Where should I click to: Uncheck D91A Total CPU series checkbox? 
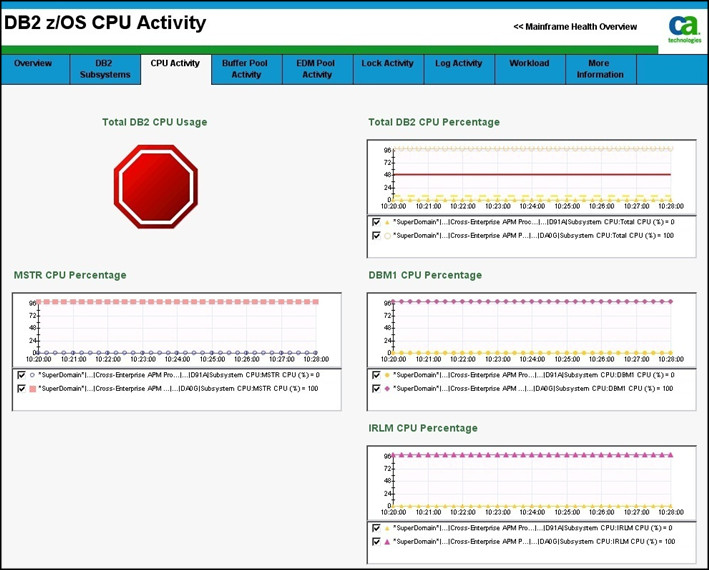(x=376, y=222)
